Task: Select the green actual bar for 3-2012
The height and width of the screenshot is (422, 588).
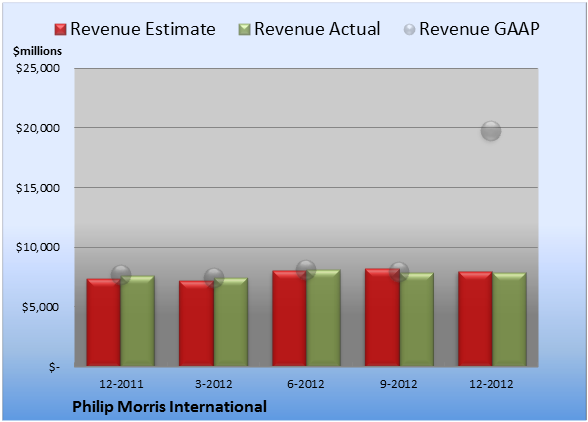Action: [230, 322]
